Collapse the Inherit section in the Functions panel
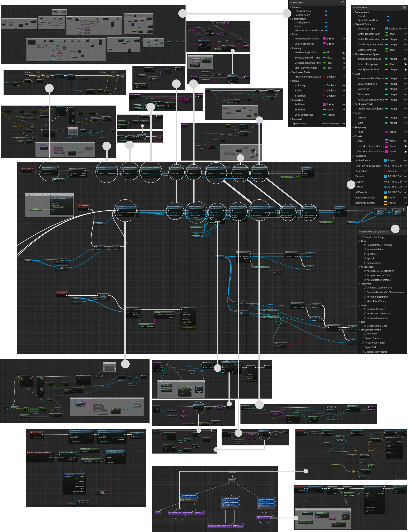This screenshot has height=532, width=408. pos(360,305)
